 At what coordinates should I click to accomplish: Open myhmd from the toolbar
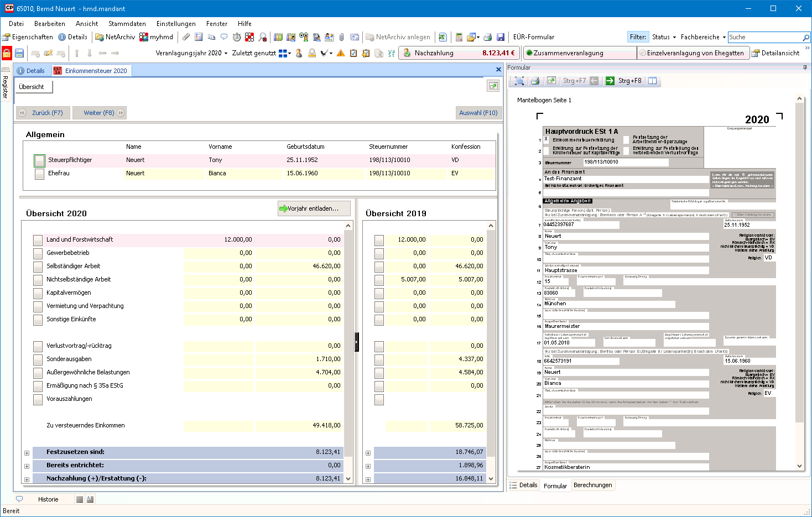tap(156, 37)
